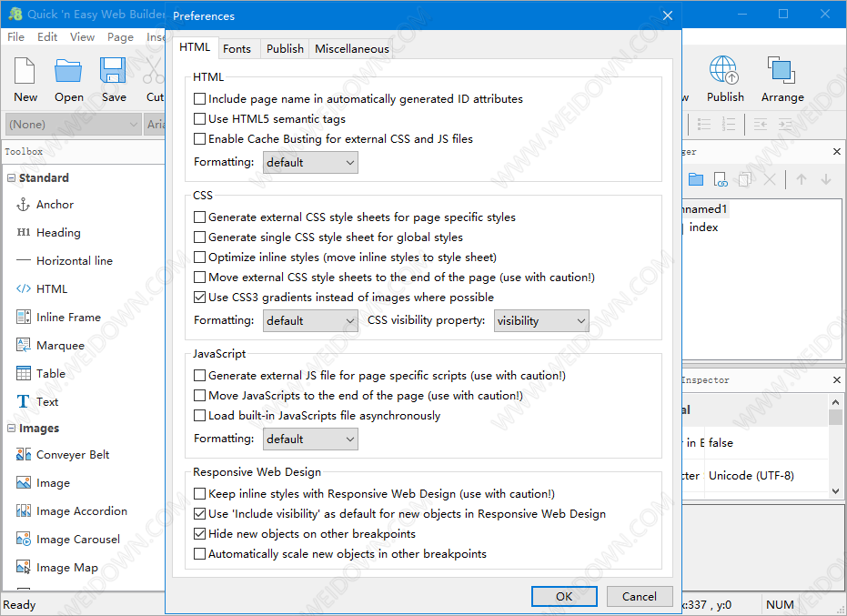The height and width of the screenshot is (616, 847).
Task: Uncheck Hide new objects on other breakpoints
Action: pos(199,534)
